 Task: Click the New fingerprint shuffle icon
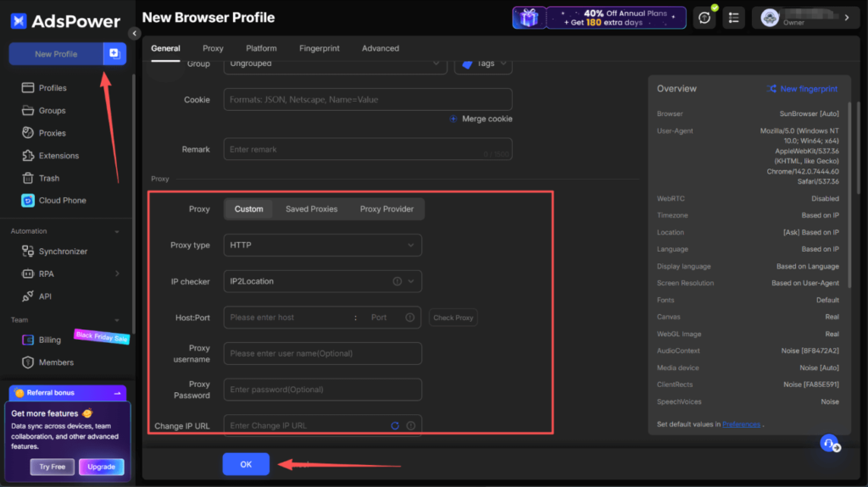coord(771,89)
